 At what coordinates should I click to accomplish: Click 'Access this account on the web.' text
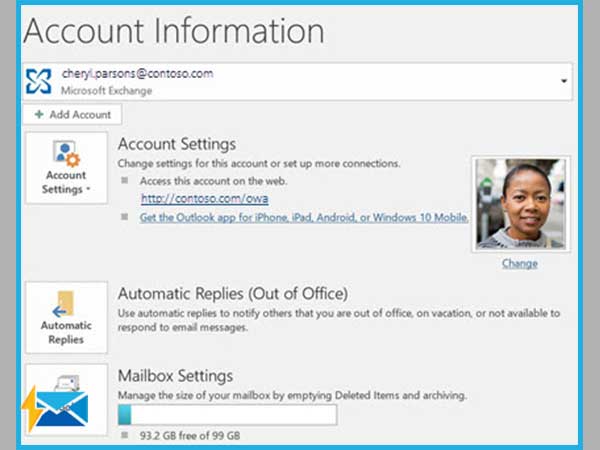pyautogui.click(x=213, y=181)
